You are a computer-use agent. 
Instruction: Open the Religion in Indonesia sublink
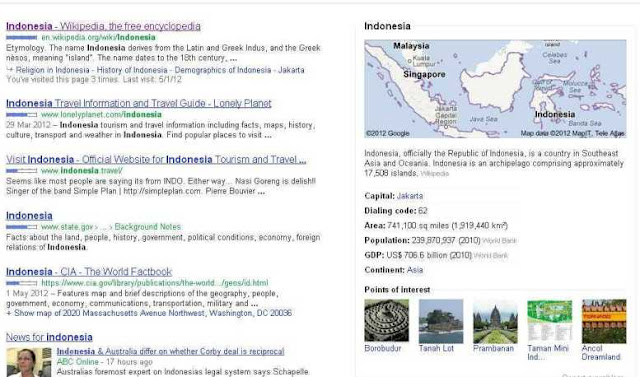click(x=52, y=70)
